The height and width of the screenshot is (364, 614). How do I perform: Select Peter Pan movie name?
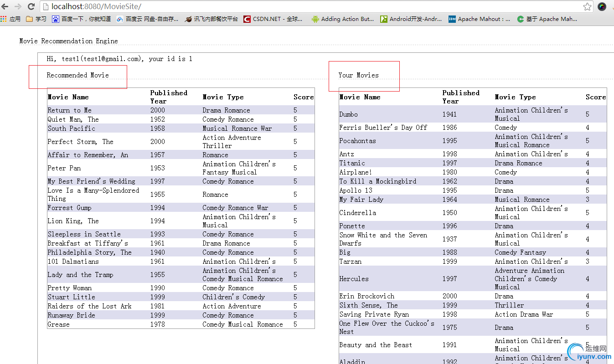[x=64, y=168]
